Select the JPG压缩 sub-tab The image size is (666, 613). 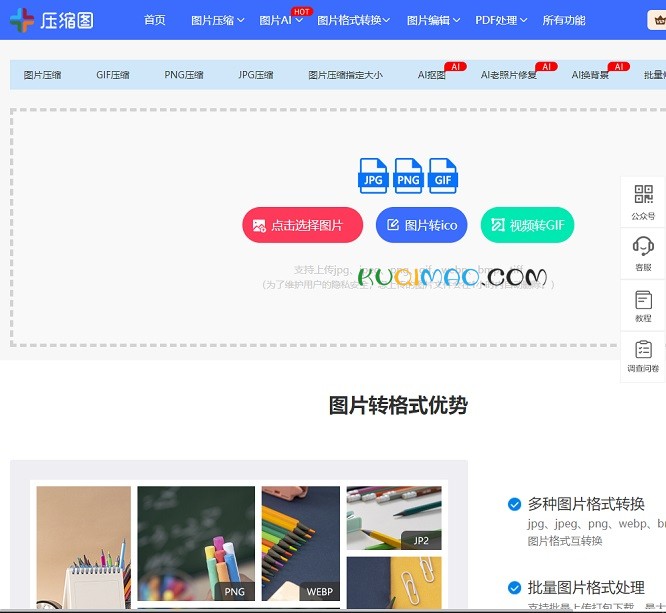point(256,75)
